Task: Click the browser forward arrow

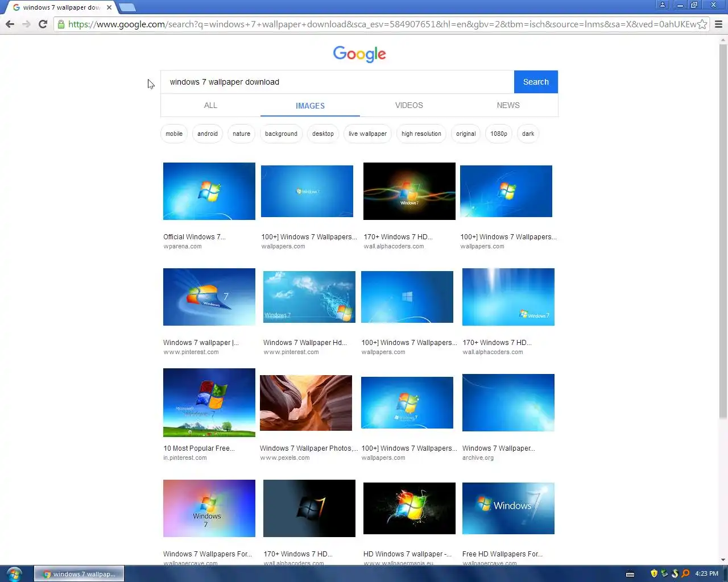Action: [x=26, y=24]
